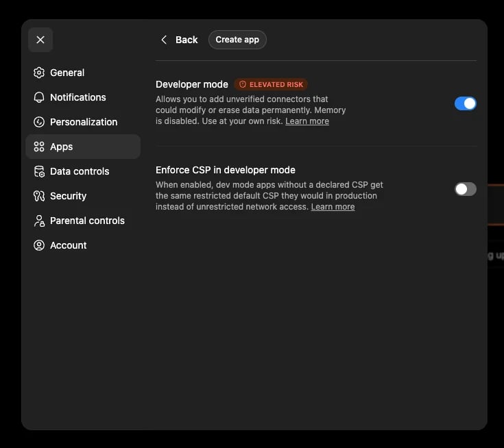Screen dimensions: 504x448
Task: Click the Create app button
Action: 237,40
